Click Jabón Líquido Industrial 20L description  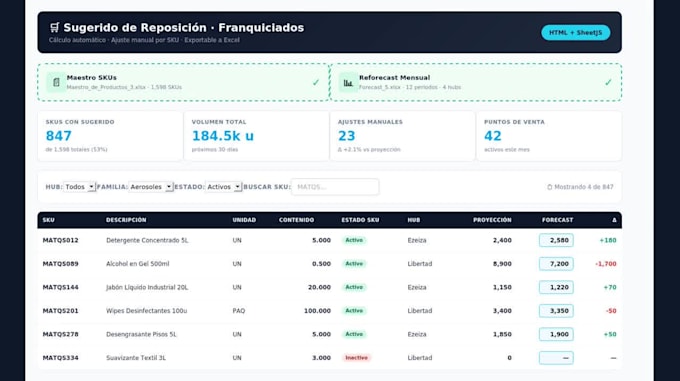[147, 287]
